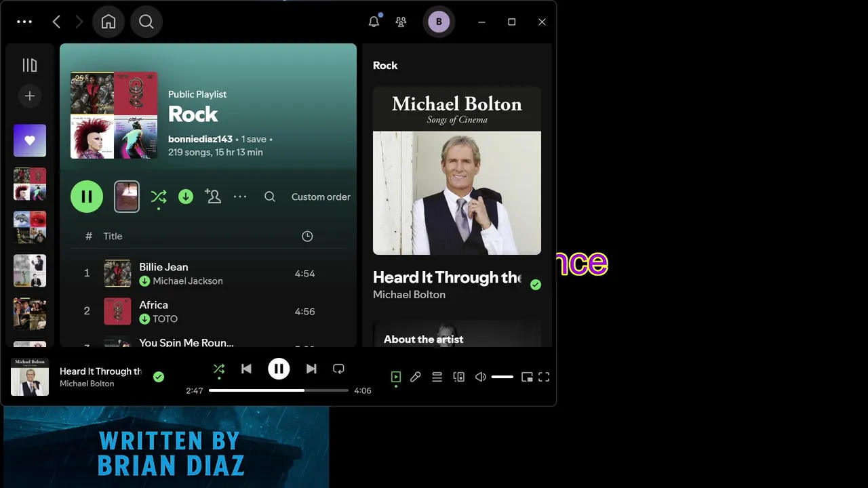The width and height of the screenshot is (868, 488).
Task: Pause the playlist with big green button
Action: (87, 197)
